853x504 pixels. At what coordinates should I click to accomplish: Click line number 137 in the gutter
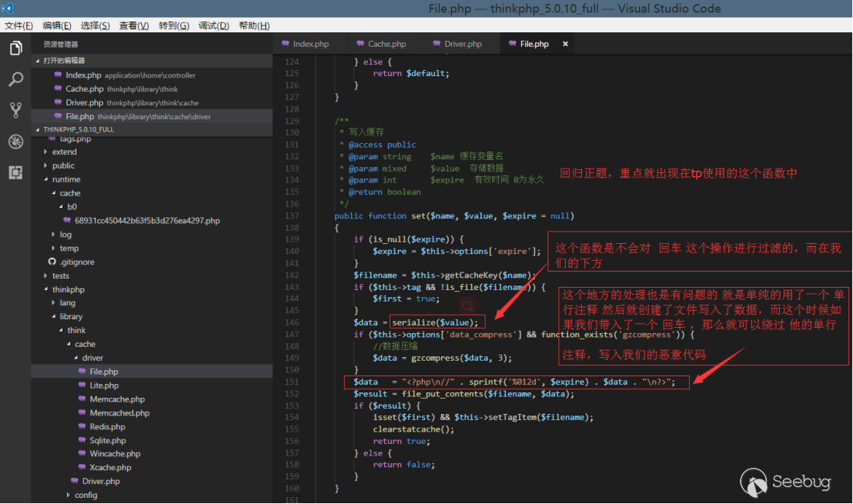click(292, 216)
